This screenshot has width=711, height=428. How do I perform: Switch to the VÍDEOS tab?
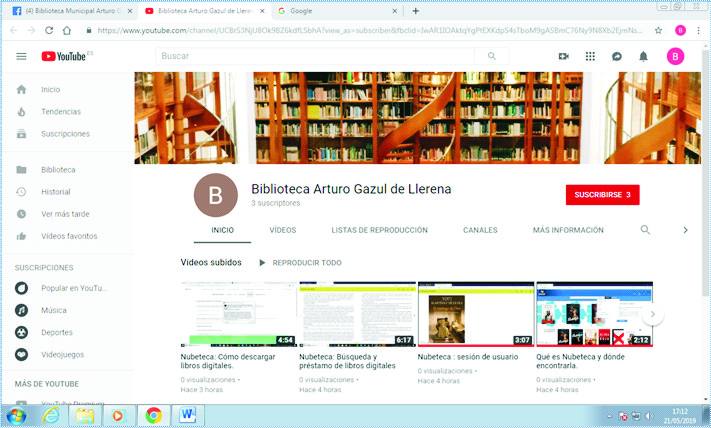[x=283, y=230]
